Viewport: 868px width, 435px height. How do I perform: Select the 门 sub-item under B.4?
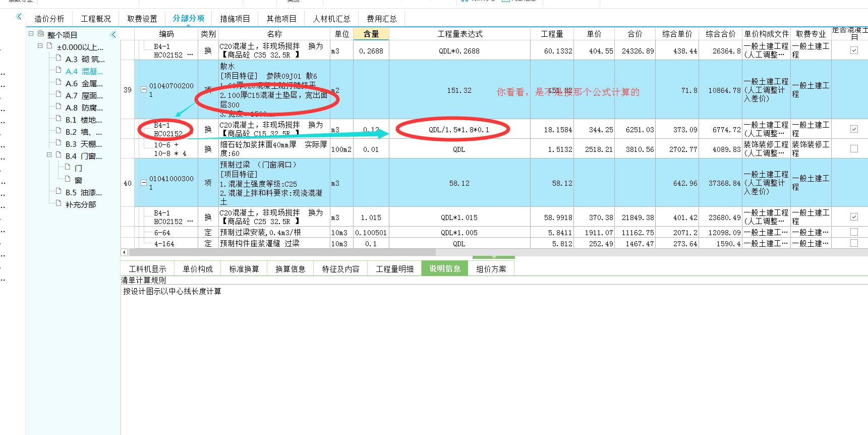pos(78,168)
